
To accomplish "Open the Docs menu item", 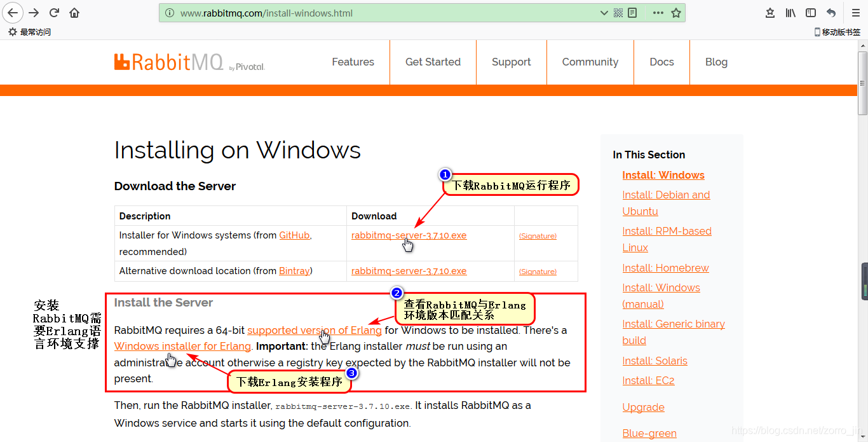I will point(661,62).
